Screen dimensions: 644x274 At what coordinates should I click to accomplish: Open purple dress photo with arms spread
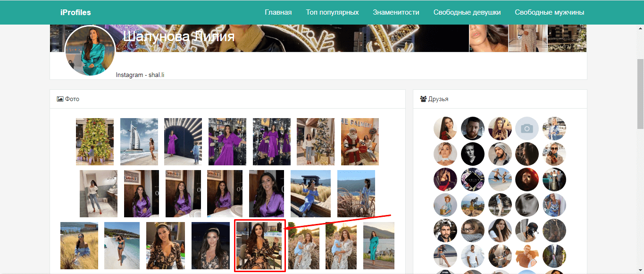(227, 142)
